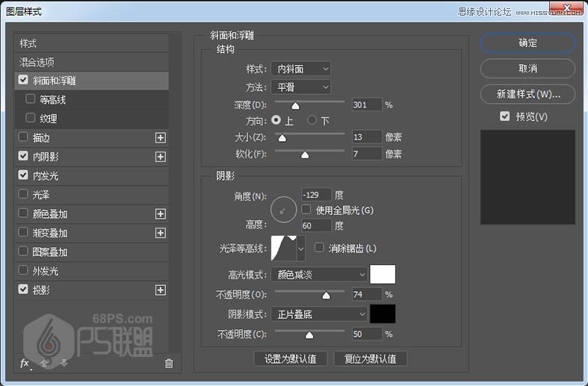Uncheck the 投影 checkbox
588x386 pixels.
23,289
